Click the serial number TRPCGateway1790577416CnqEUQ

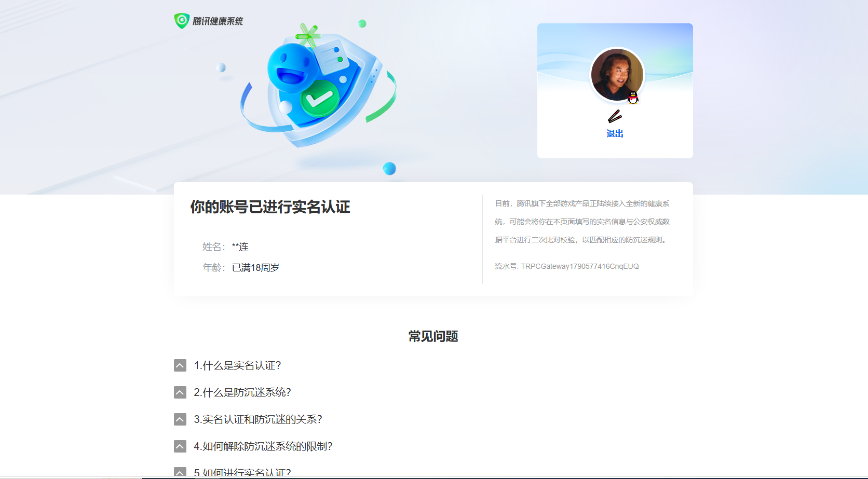click(580, 266)
